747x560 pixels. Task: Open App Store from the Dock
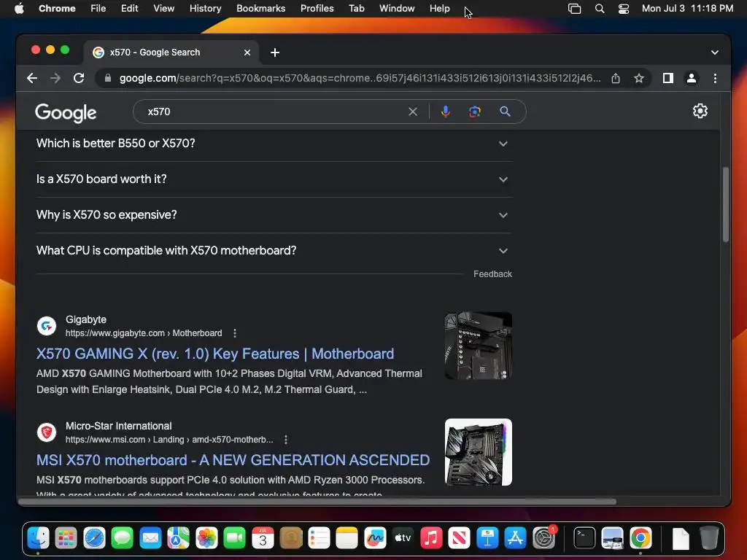point(516,539)
